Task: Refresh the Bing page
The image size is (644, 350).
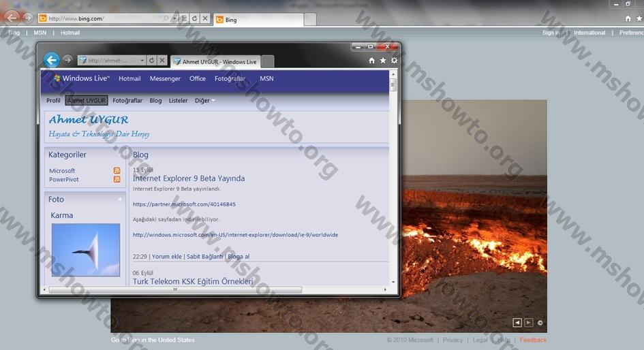Action: (x=195, y=18)
